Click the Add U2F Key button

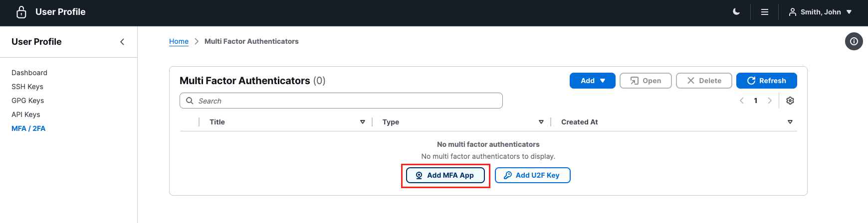[532, 175]
